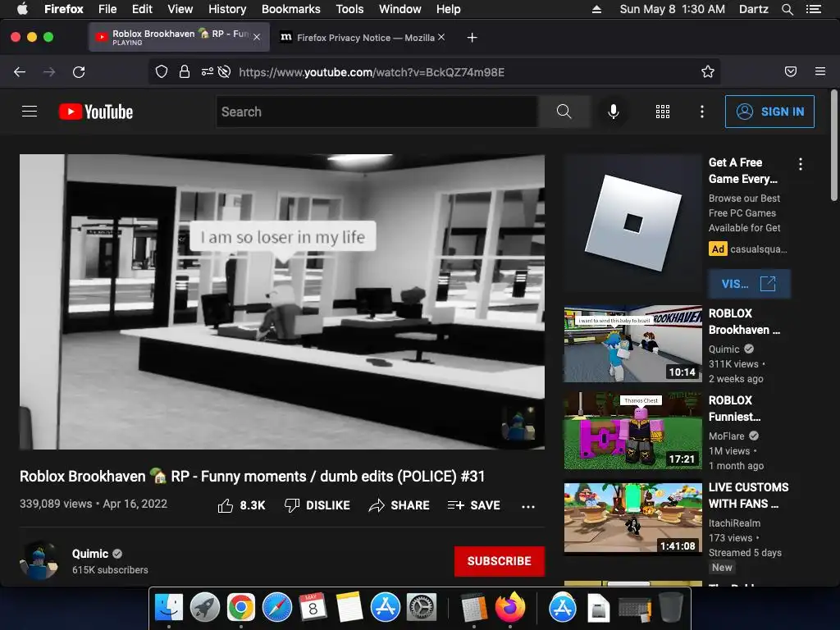Open the ROBLOX Funniest 17:21 thumbnail
The width and height of the screenshot is (840, 630).
(x=632, y=430)
